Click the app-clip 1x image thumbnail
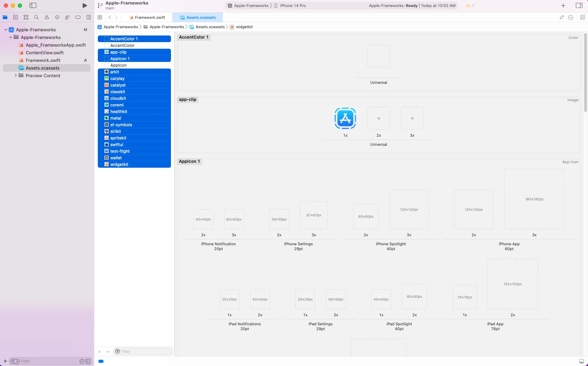The height and width of the screenshot is (366, 588). pyautogui.click(x=345, y=118)
